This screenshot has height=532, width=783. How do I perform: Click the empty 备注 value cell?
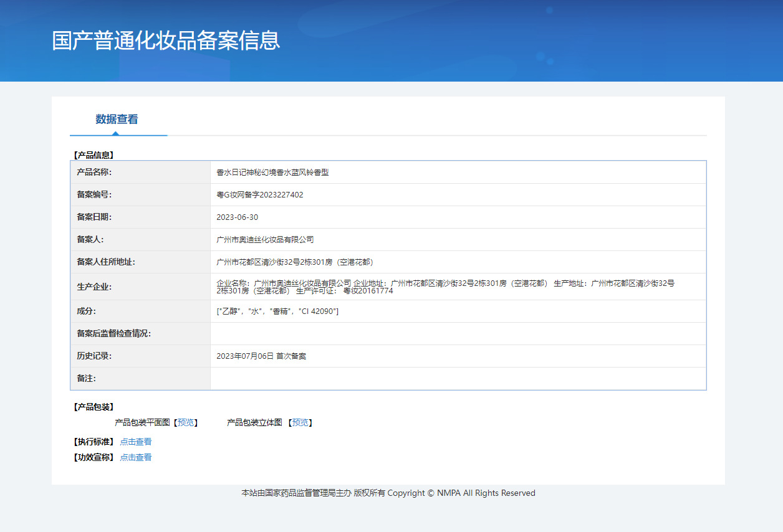(458, 379)
